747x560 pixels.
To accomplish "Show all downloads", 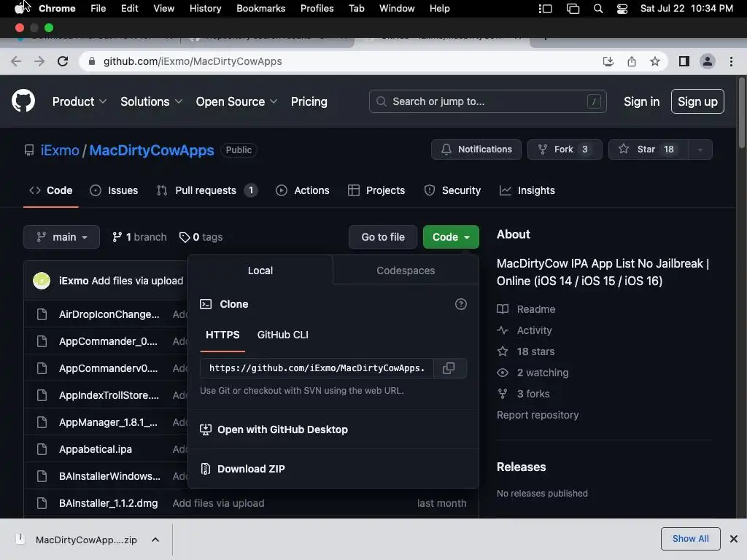I will pyautogui.click(x=690, y=539).
